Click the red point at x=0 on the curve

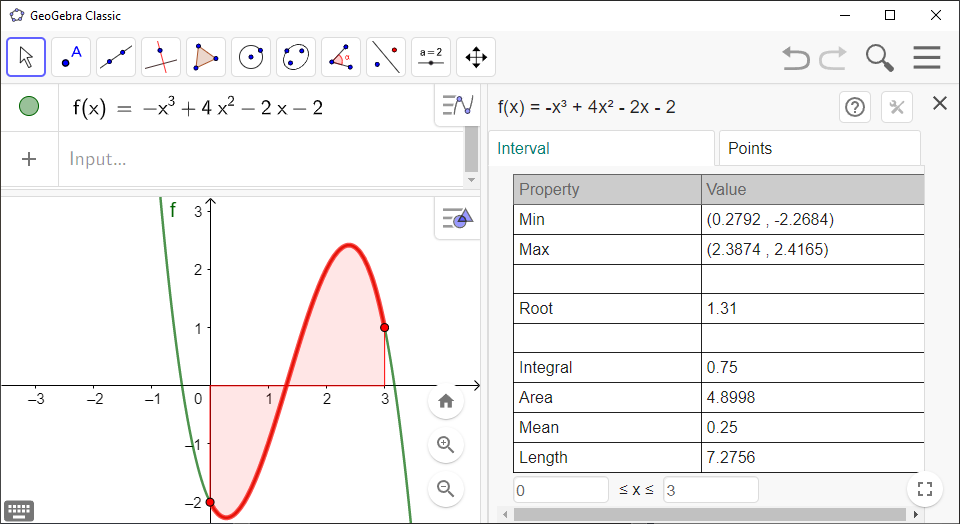pos(210,502)
